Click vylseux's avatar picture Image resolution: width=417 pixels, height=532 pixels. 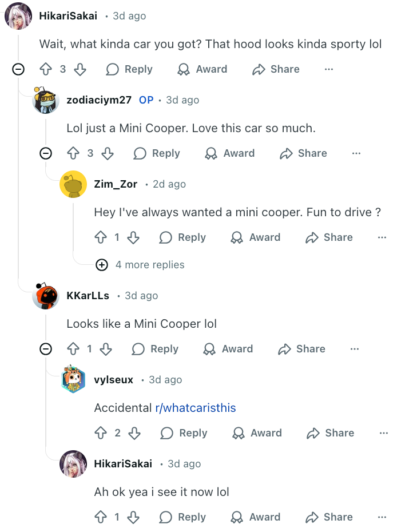coord(73,380)
